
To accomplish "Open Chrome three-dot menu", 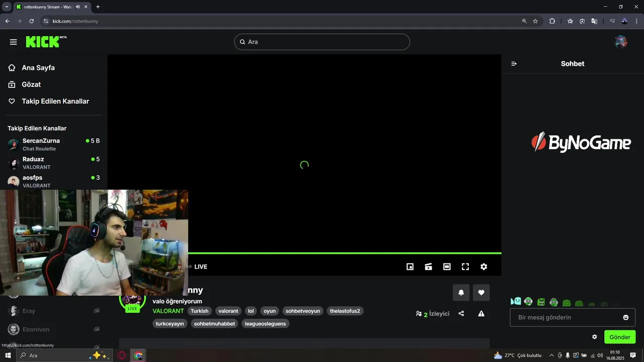I will [636, 21].
